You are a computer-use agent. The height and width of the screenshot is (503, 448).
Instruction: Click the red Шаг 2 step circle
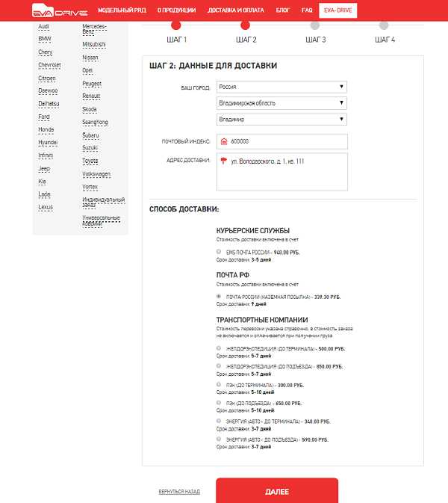pyautogui.click(x=246, y=25)
